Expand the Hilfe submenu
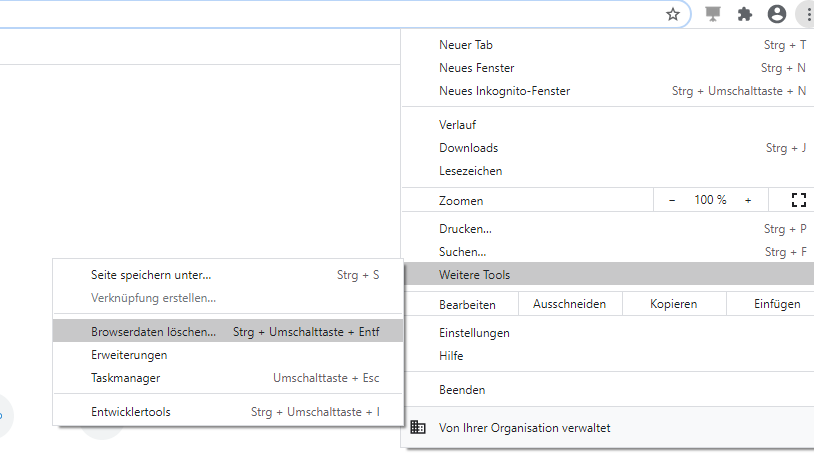814x453 pixels. 451,356
